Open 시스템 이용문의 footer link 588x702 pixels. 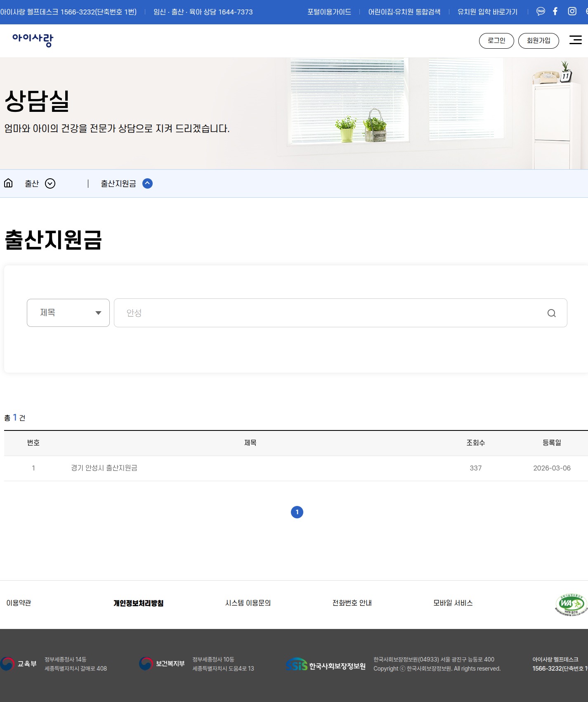pos(248,603)
